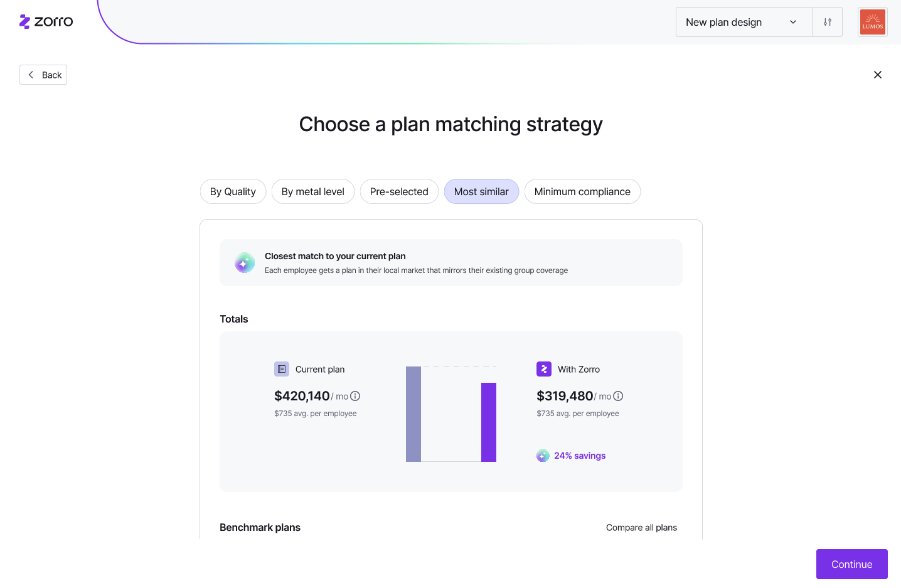Select the Most similar strategy tab
The image size is (901, 588).
tap(481, 191)
